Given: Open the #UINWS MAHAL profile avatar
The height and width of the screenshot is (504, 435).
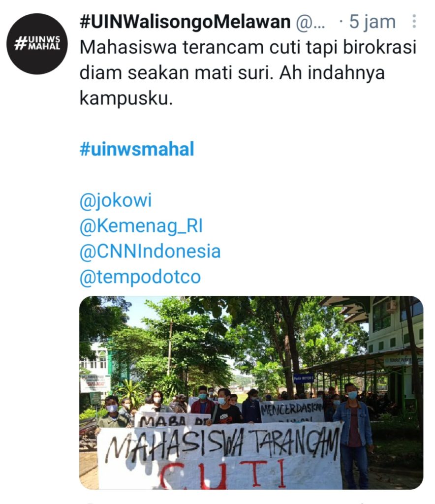Looking at the screenshot, I should (37, 44).
